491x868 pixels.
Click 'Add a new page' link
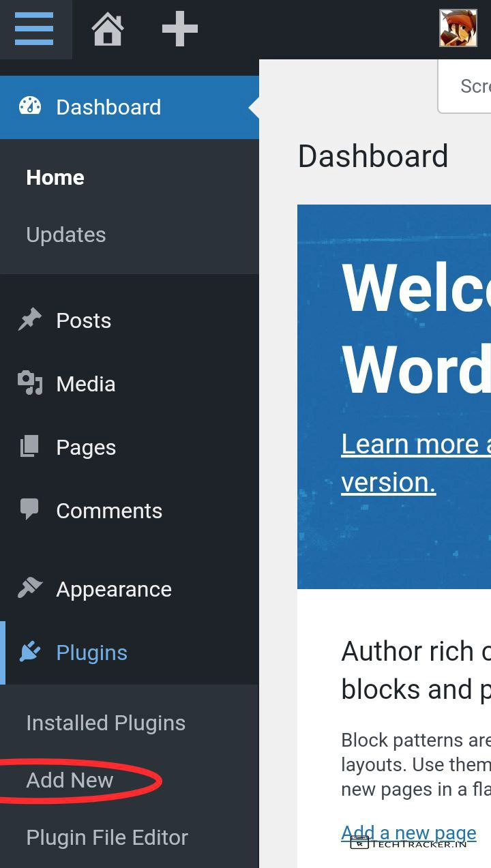click(408, 832)
